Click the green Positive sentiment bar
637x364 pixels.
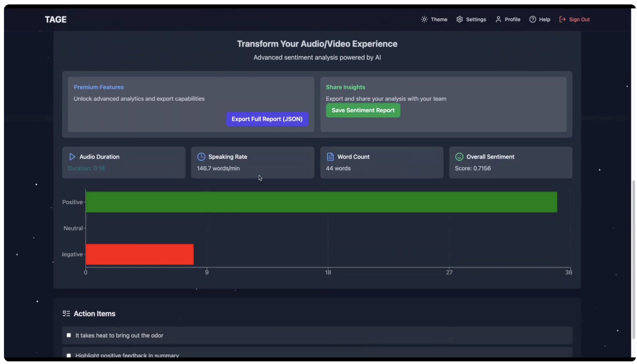point(321,202)
